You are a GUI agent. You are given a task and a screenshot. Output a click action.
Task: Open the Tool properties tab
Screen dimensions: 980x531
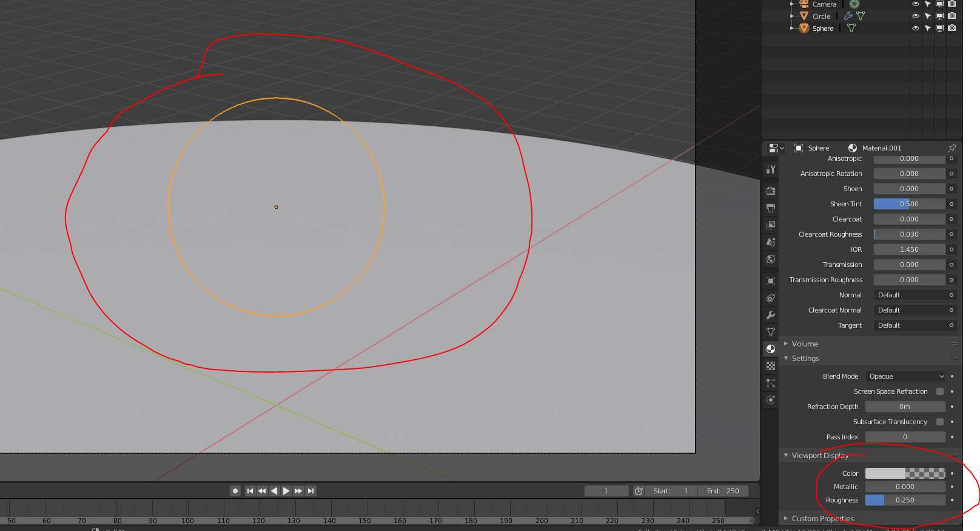[771, 169]
